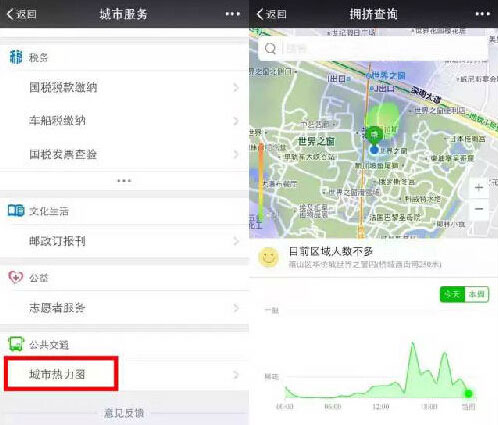Screen dimensions: 498x425
Task: Tap large 世界之窗 park label on map
Action: point(316,142)
